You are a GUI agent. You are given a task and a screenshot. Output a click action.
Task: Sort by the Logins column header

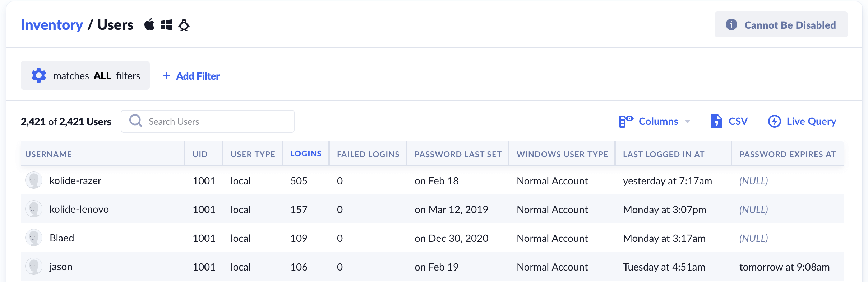tap(306, 154)
